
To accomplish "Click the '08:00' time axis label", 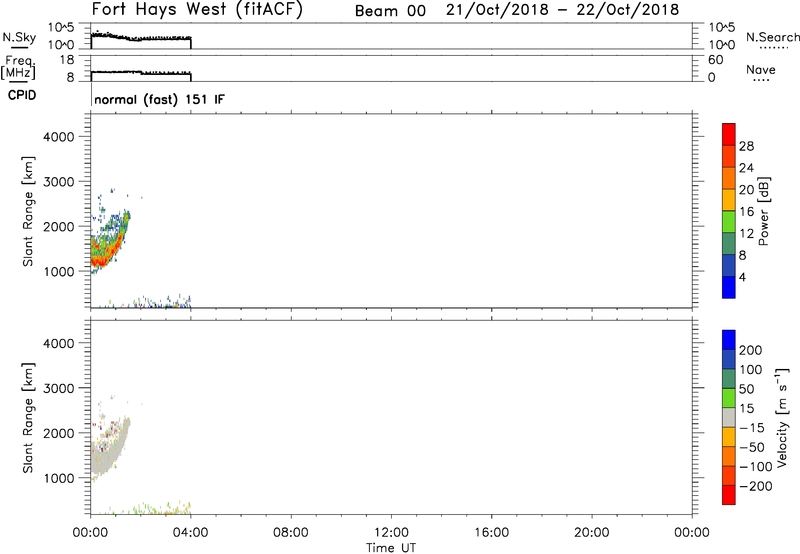I will tap(291, 533).
